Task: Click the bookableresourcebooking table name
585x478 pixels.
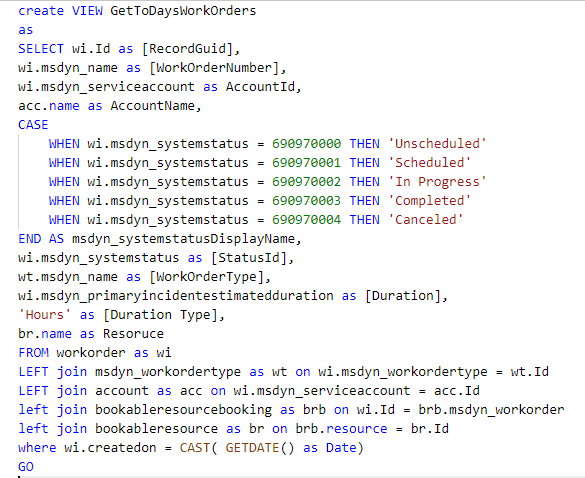Action: pyautogui.click(x=183, y=410)
